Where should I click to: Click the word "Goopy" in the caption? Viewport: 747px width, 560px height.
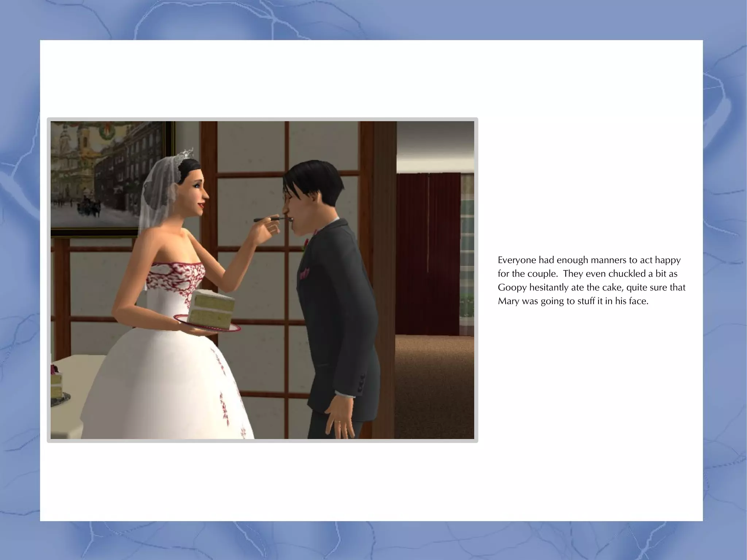click(x=512, y=287)
